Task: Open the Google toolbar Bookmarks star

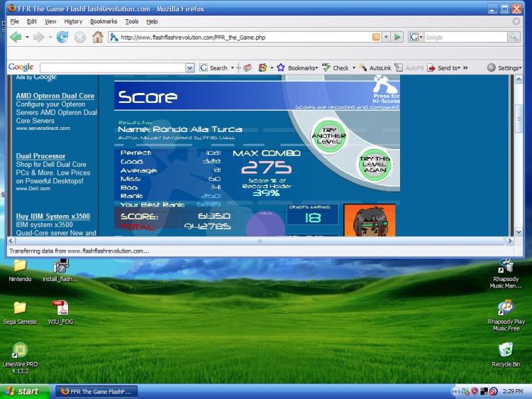Action: (297, 68)
